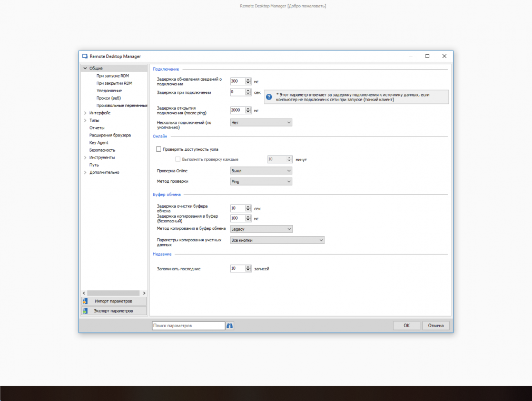Select Key Agent in the tree

click(x=98, y=143)
